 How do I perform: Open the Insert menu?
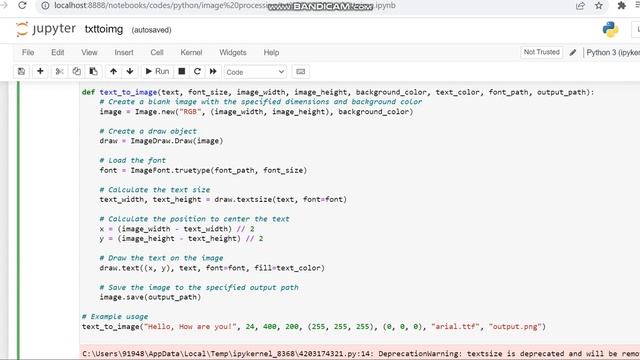(x=124, y=52)
